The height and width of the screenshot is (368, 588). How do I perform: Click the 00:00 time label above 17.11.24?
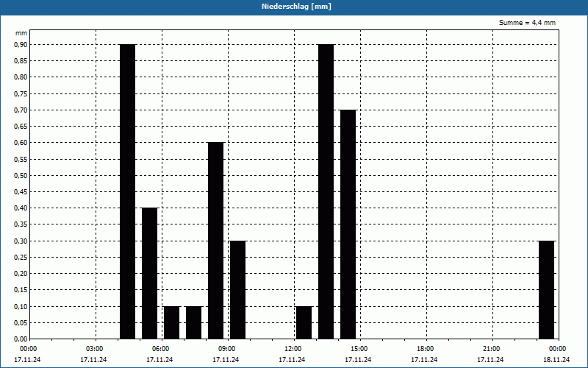pyautogui.click(x=28, y=349)
